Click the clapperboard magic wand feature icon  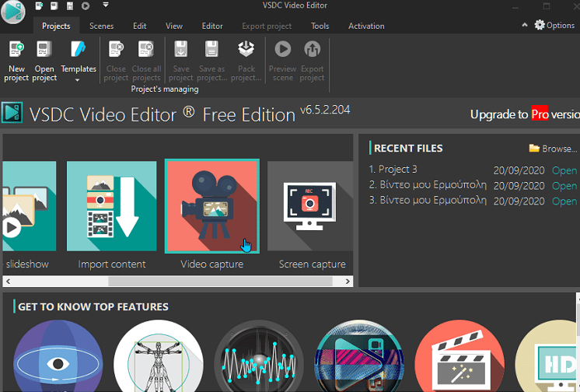pyautogui.click(x=459, y=355)
